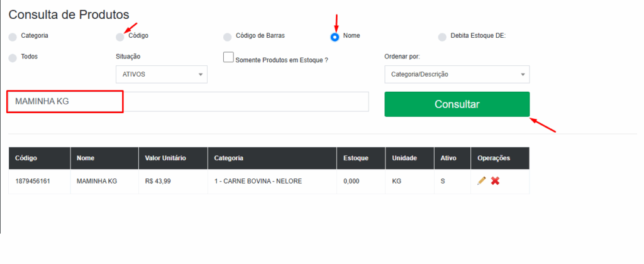Click the Estoque column header
644x264 pixels.
(x=356, y=158)
